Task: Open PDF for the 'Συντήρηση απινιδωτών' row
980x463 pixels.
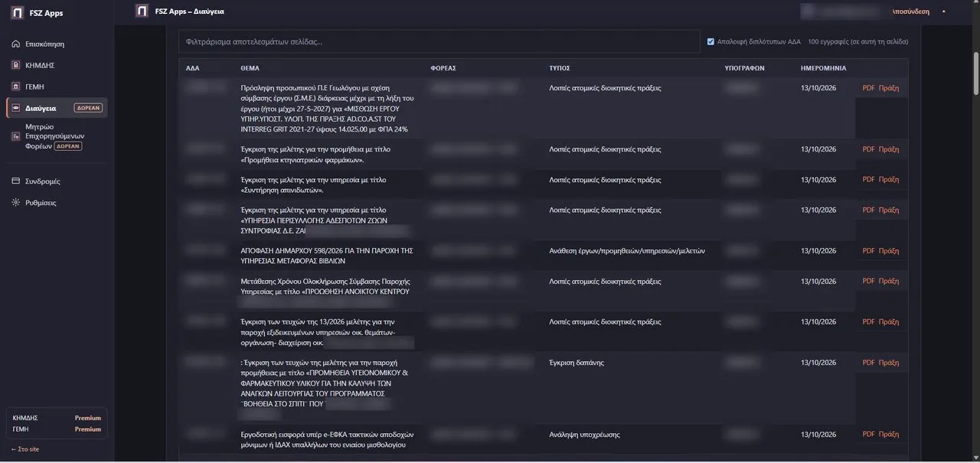Action: 868,179
